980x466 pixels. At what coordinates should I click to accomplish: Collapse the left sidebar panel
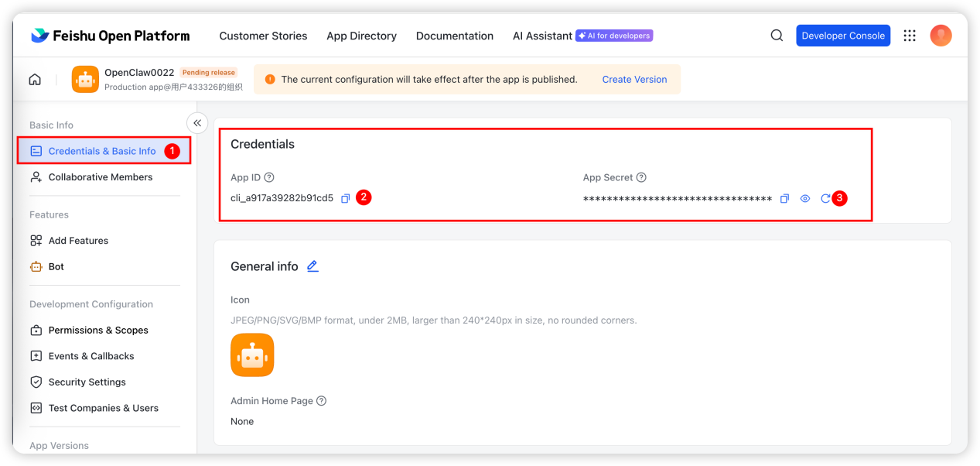pos(197,122)
